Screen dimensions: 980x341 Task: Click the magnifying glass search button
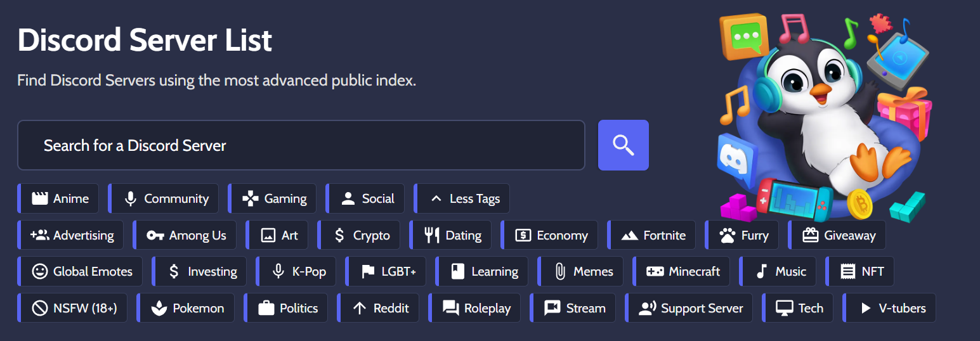point(623,145)
